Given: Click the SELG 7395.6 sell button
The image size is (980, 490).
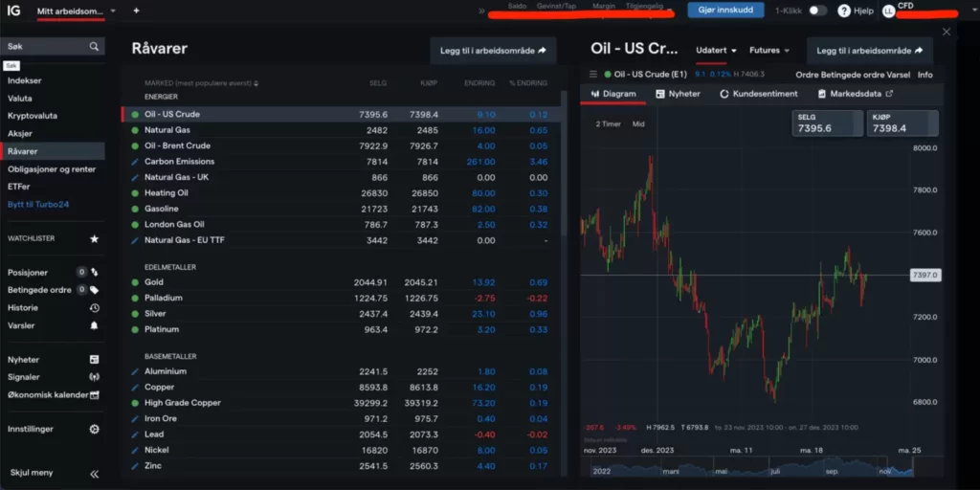Looking at the screenshot, I should [x=828, y=123].
